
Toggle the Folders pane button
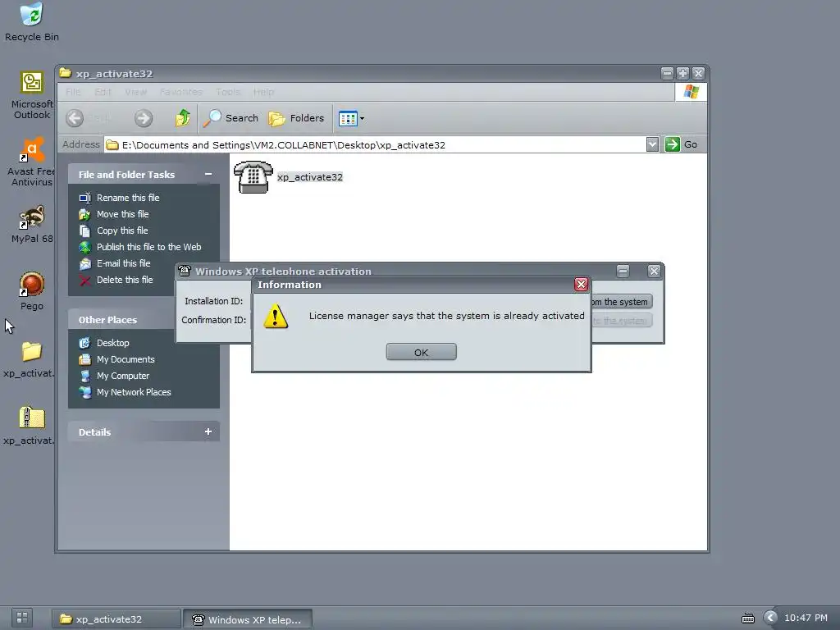point(296,118)
